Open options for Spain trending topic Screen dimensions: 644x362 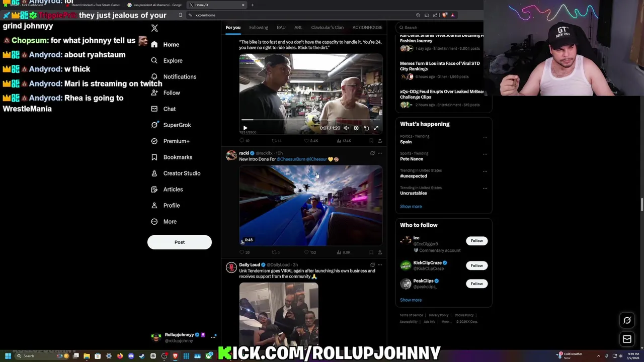tap(485, 137)
